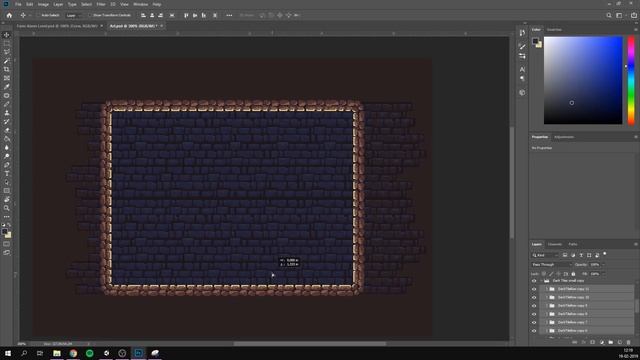
Task: Switch to the Channels tab
Action: click(x=555, y=244)
